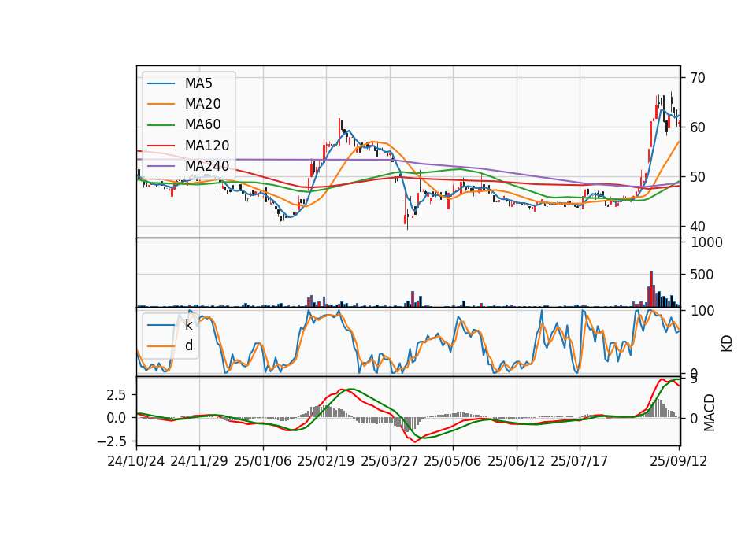Click the tallest volume bar near 500

tap(651, 289)
